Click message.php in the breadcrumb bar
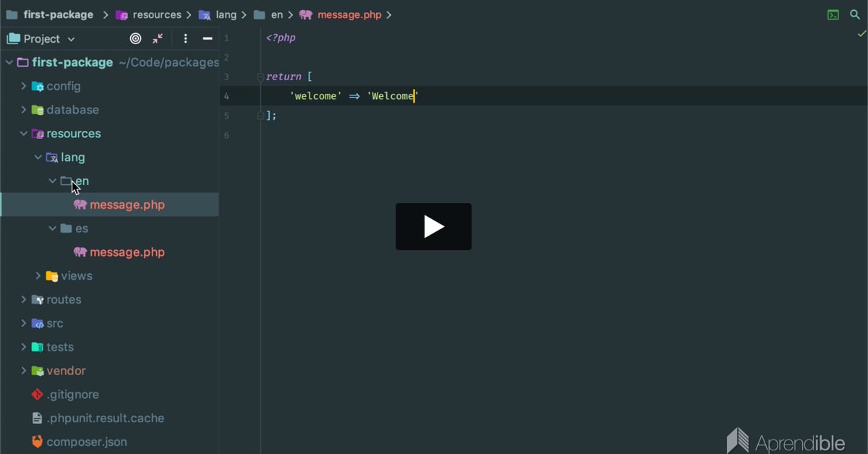This screenshot has height=454, width=868. [349, 14]
